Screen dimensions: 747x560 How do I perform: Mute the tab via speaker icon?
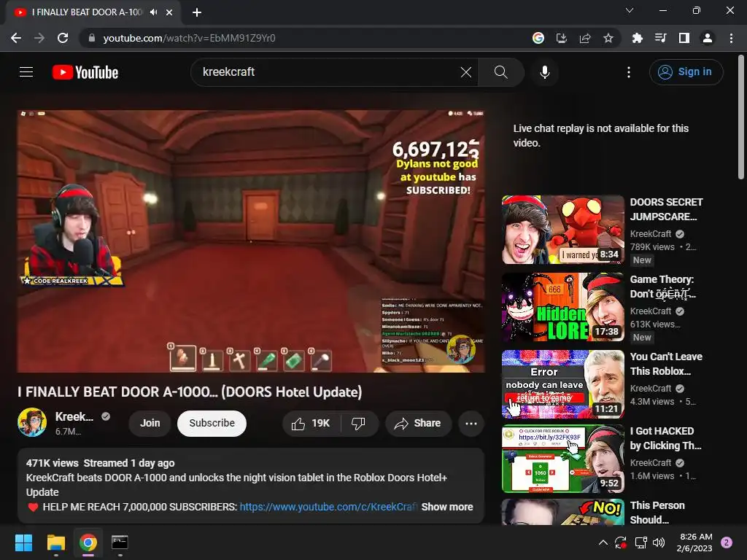[x=153, y=12]
